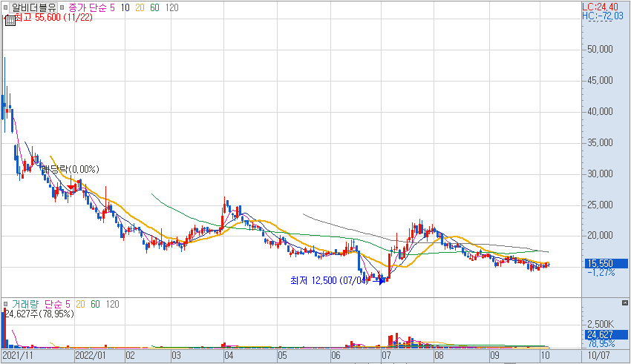Screen dimensions: 631x364
Task: Select the blue 10-day moving average label
Action: coord(125,7)
